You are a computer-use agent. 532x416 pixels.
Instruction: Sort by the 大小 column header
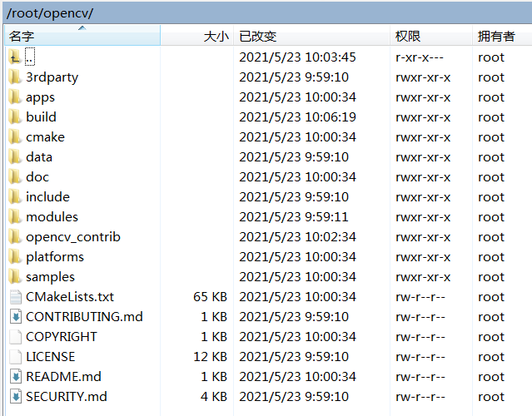196,35
